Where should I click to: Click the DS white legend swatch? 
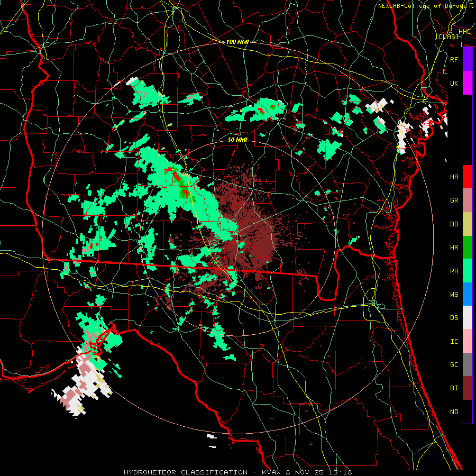pos(467,317)
